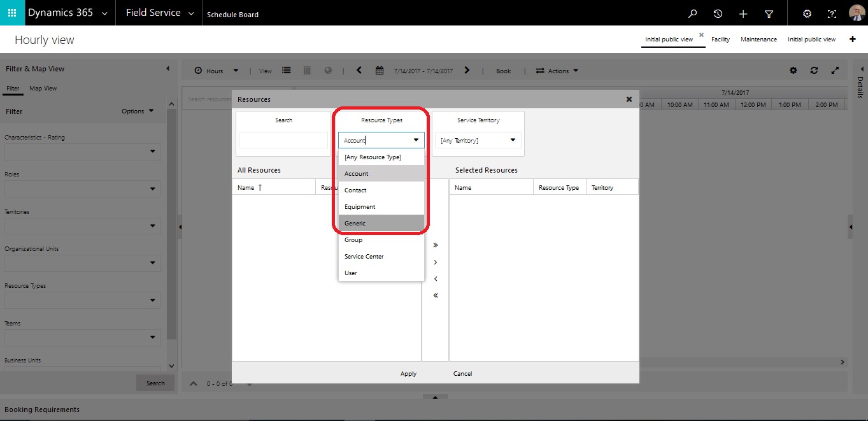
Task: Close the Initial public view tab
Action: coord(701,35)
